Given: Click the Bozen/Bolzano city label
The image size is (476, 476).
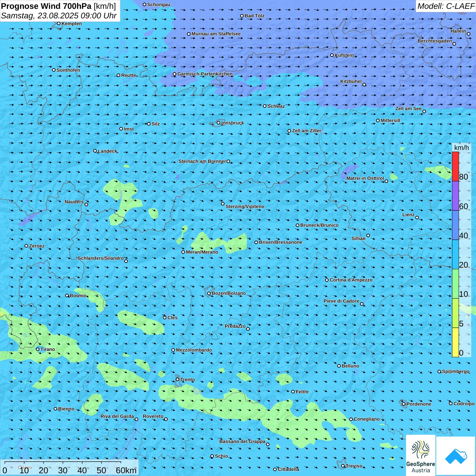Looking at the screenshot, I should [228, 293].
